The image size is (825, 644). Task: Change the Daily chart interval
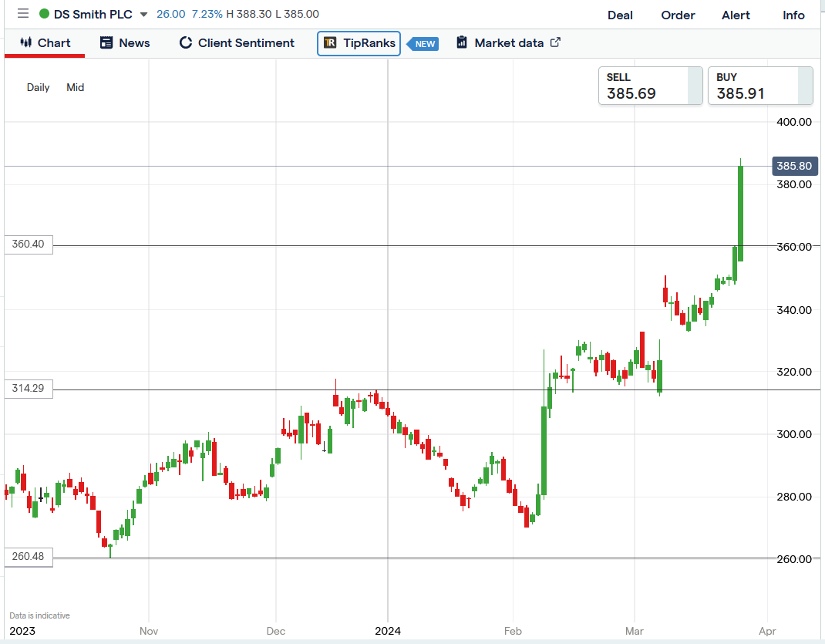pos(38,87)
